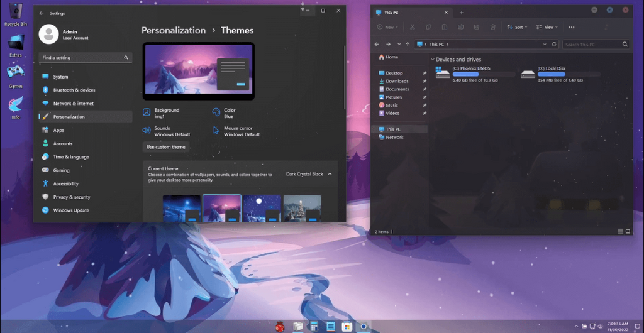This screenshot has width=644, height=333.
Task: Click the volume icon in system tray
Action: pos(601,327)
